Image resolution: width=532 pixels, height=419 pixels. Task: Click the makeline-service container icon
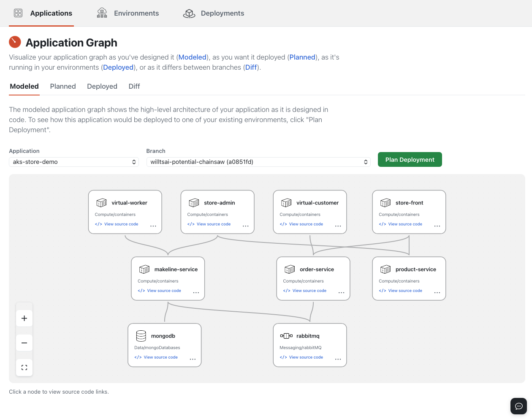pos(144,269)
